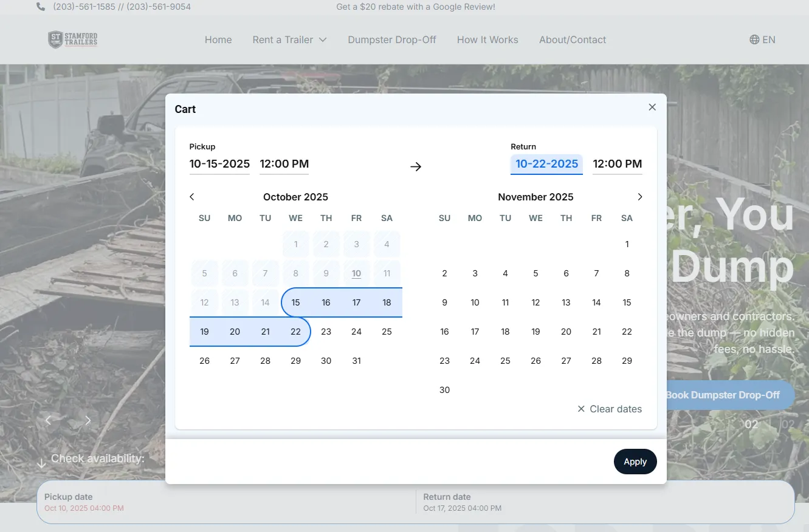Viewport: 809px width, 532px height.
Task: Click the Stamford Trailers logo
Action: click(73, 39)
